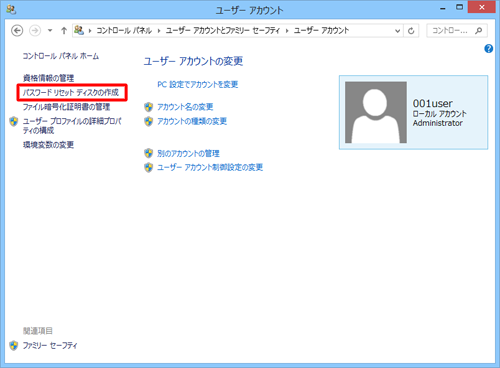Click the 001user account name text
This screenshot has width=500, height=368.
433,103
